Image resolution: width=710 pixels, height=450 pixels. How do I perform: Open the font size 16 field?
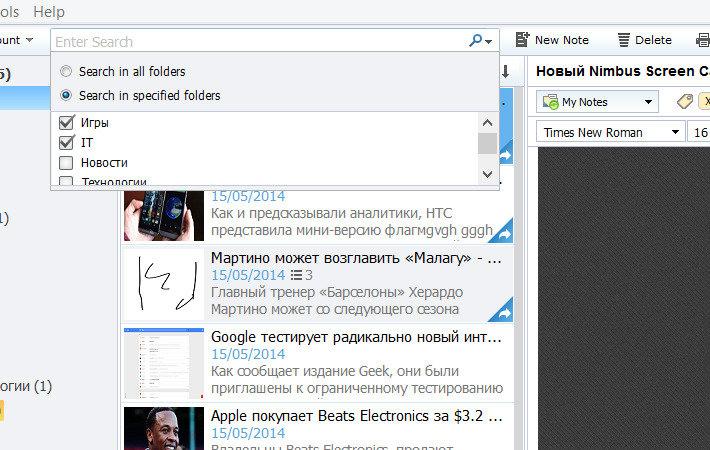699,132
